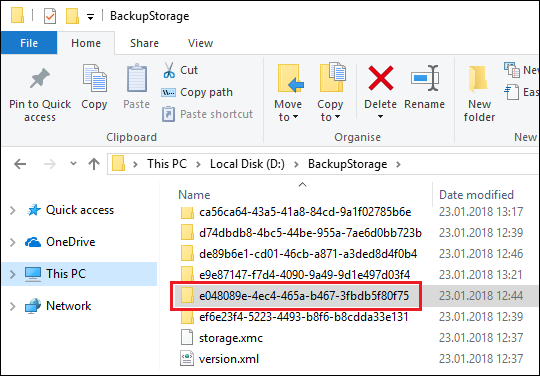
Task: Click the New folder icon
Action: pyautogui.click(x=479, y=79)
